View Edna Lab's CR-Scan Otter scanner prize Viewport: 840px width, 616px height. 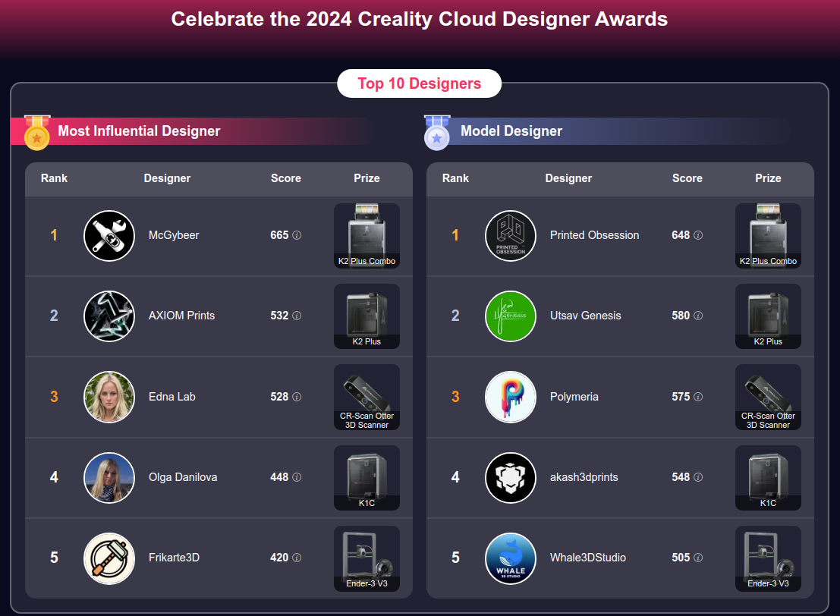pos(367,397)
